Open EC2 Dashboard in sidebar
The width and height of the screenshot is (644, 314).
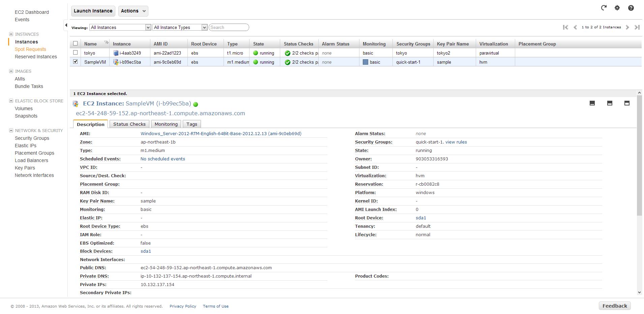pyautogui.click(x=32, y=12)
